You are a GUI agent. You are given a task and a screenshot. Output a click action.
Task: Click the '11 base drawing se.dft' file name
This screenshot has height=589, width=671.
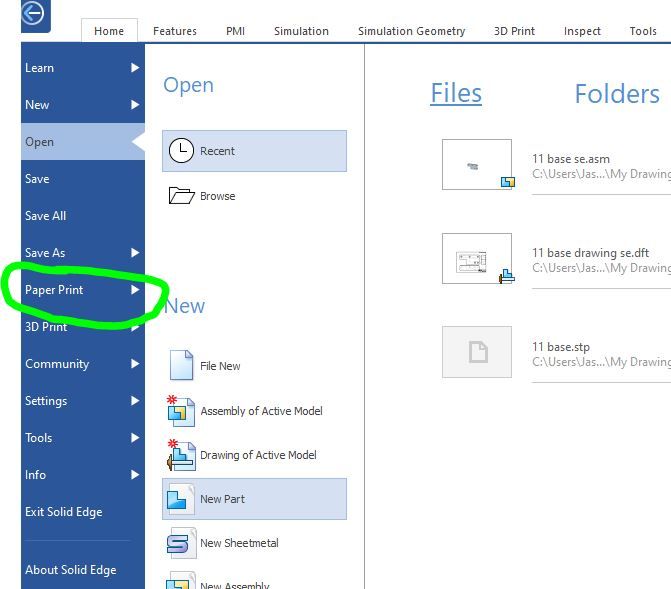[x=591, y=253]
